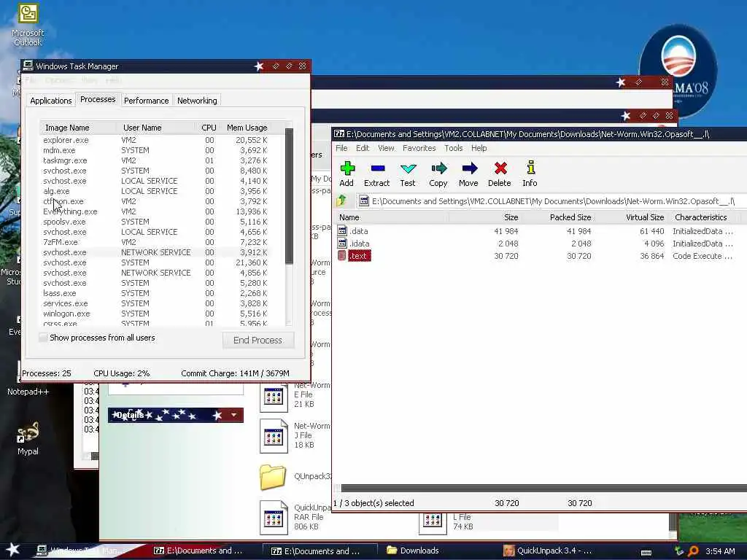The height and width of the screenshot is (560, 747).
Task: Select the Processes tab
Action: click(98, 99)
